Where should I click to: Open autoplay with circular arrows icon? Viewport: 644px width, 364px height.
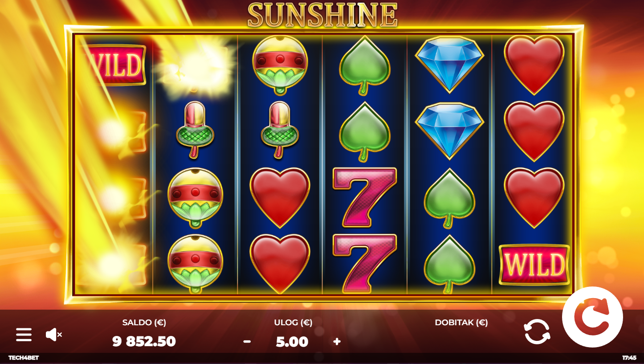coord(537,332)
